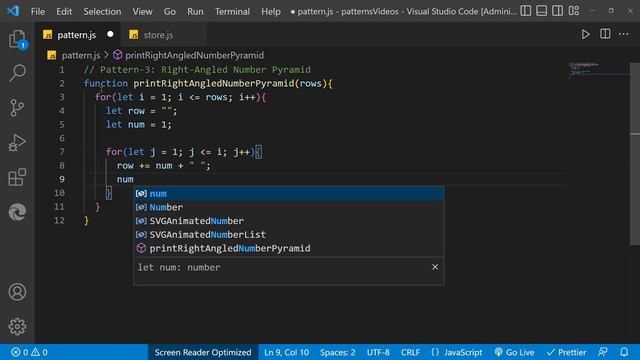
Task: Open the Search view icon
Action: point(17,73)
